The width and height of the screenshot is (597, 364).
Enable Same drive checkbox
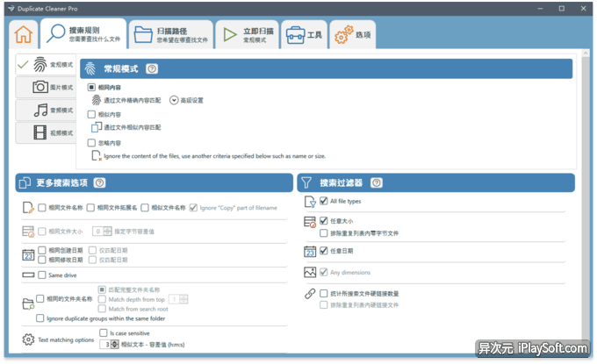(x=42, y=275)
